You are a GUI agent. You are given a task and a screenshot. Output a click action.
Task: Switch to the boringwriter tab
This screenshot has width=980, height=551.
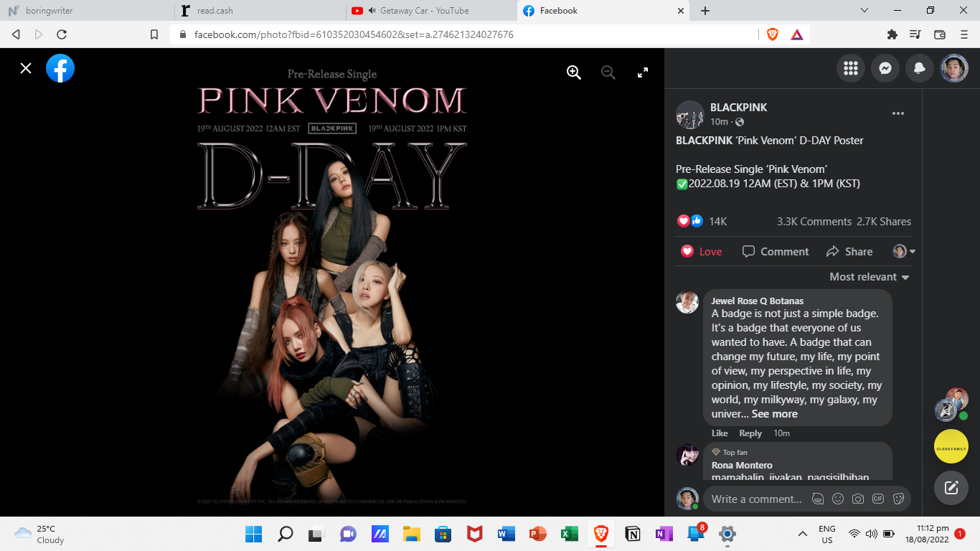coord(88,11)
